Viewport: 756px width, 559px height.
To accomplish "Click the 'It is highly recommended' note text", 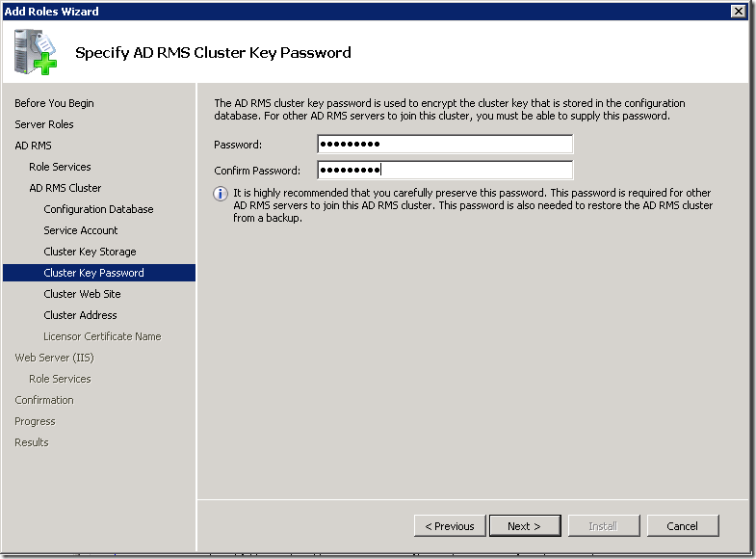I will [473, 205].
